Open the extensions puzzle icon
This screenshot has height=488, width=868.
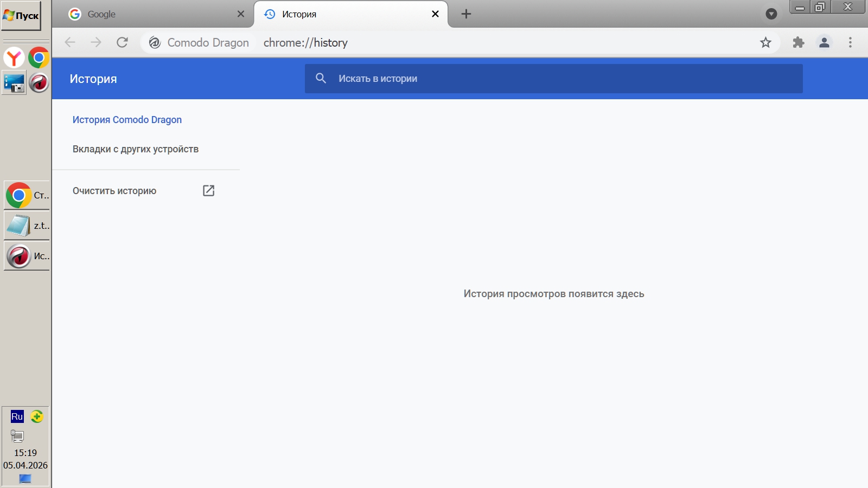coord(798,42)
